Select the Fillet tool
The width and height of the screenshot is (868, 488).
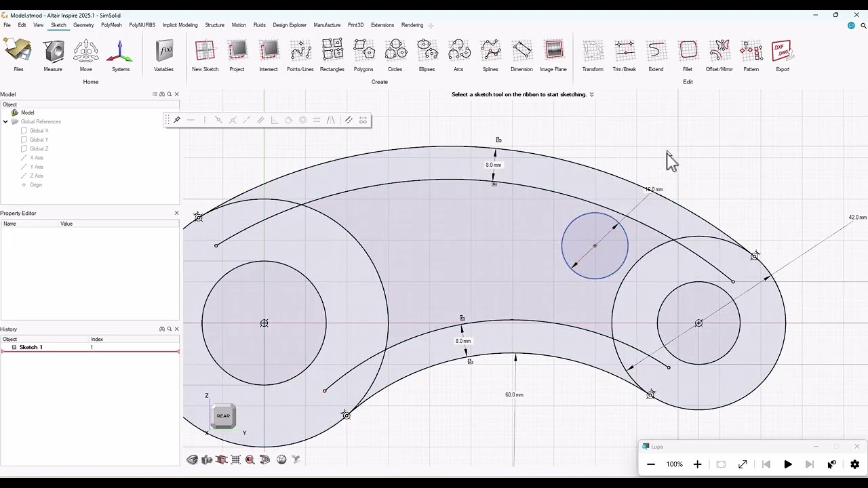(688, 51)
